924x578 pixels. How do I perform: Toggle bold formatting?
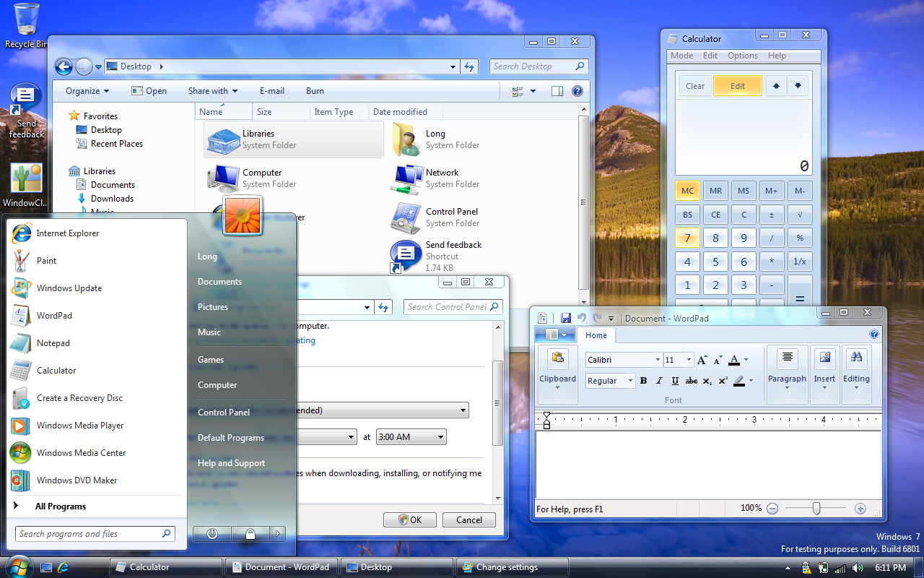(x=643, y=381)
